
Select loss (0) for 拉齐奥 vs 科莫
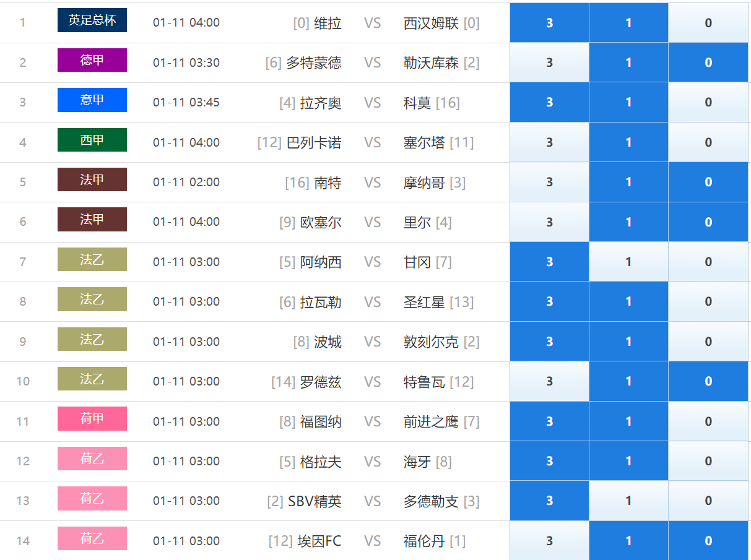pyautogui.click(x=708, y=102)
